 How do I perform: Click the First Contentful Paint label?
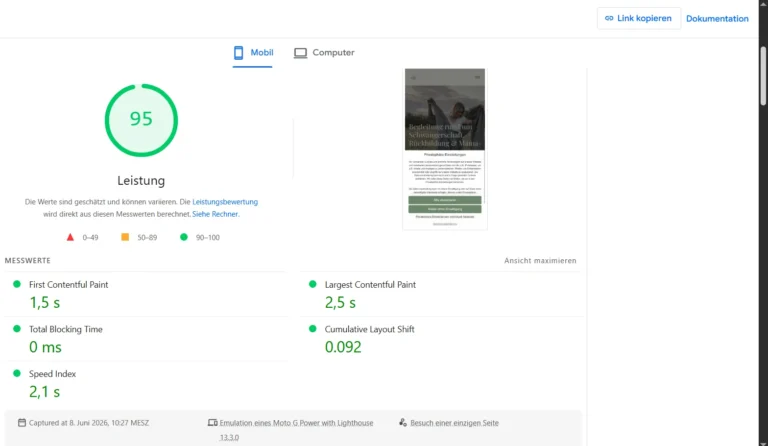69,284
